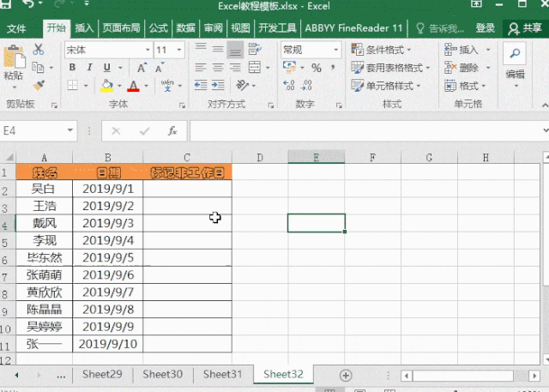Screen dimensions: 549x392
Task: Switch to 公式 ribbon tab
Action: 159,28
